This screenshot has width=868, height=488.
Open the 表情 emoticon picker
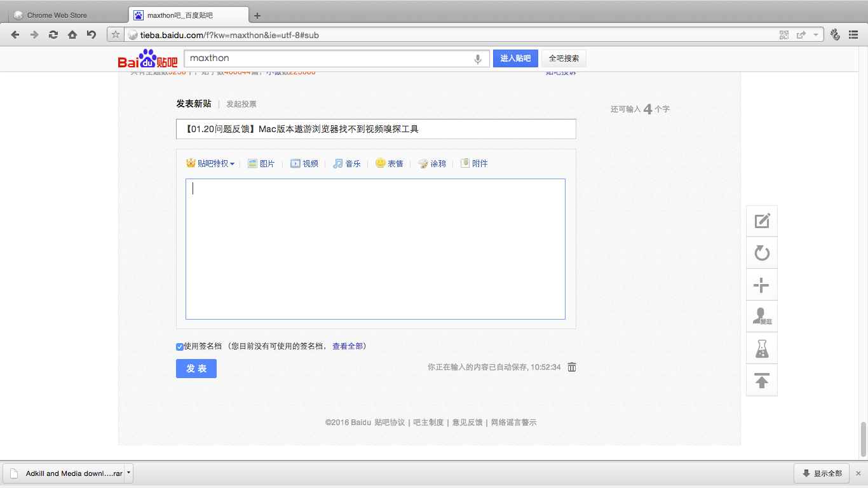390,163
